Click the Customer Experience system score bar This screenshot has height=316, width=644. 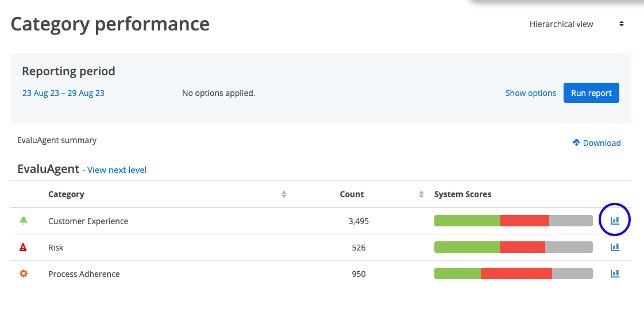(514, 221)
